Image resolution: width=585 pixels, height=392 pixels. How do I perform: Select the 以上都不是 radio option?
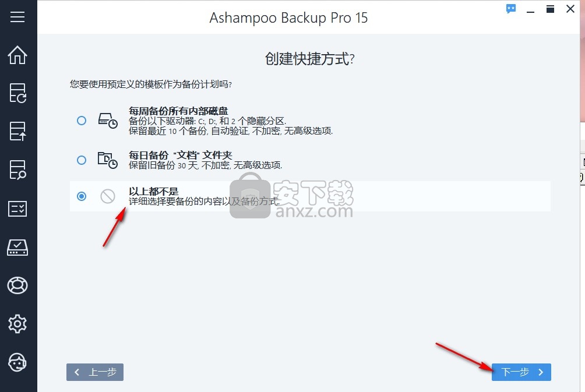(x=82, y=196)
